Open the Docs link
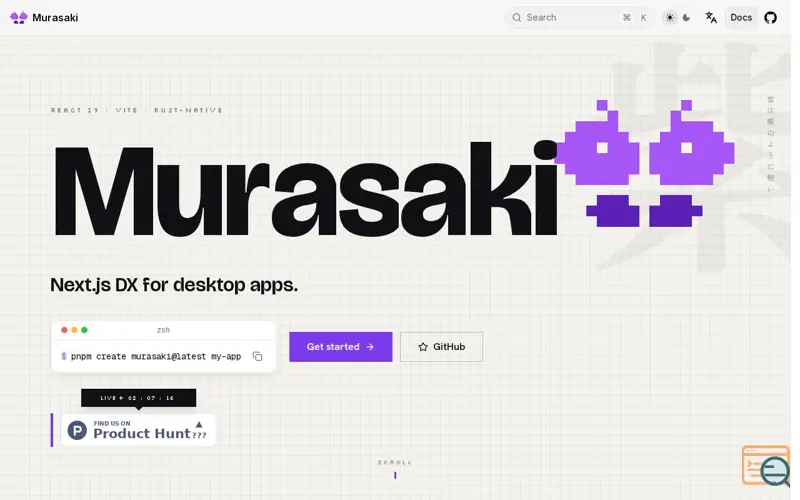The height and width of the screenshot is (500, 800). pos(741,17)
